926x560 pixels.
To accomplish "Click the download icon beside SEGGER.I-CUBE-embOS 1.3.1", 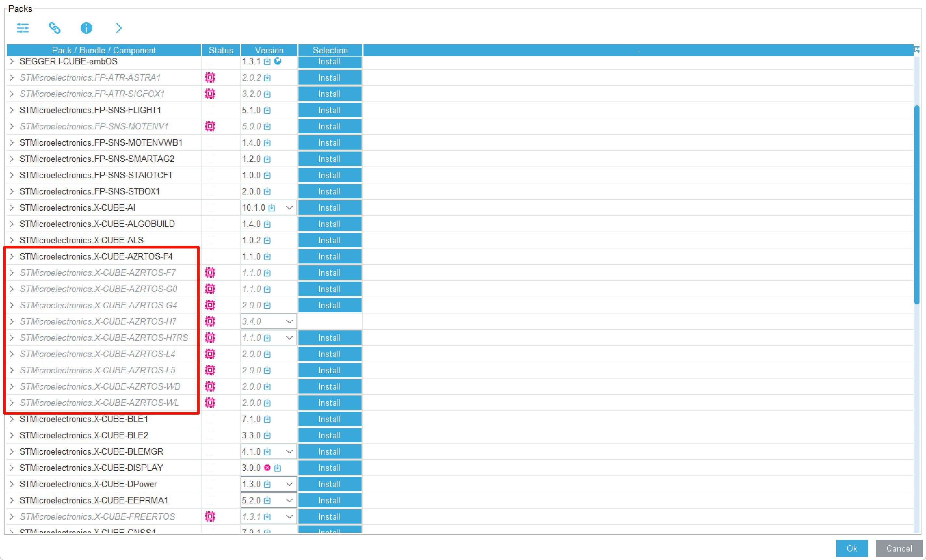I will [267, 61].
